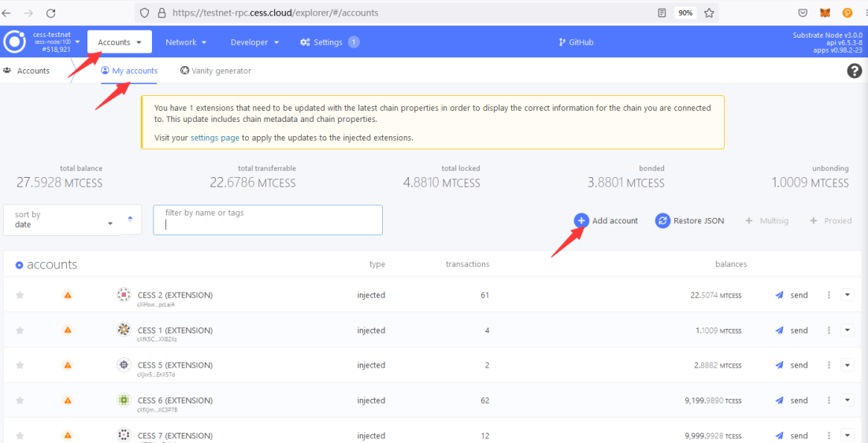
Task: Click the CESS chain logo circle
Action: click(x=15, y=42)
